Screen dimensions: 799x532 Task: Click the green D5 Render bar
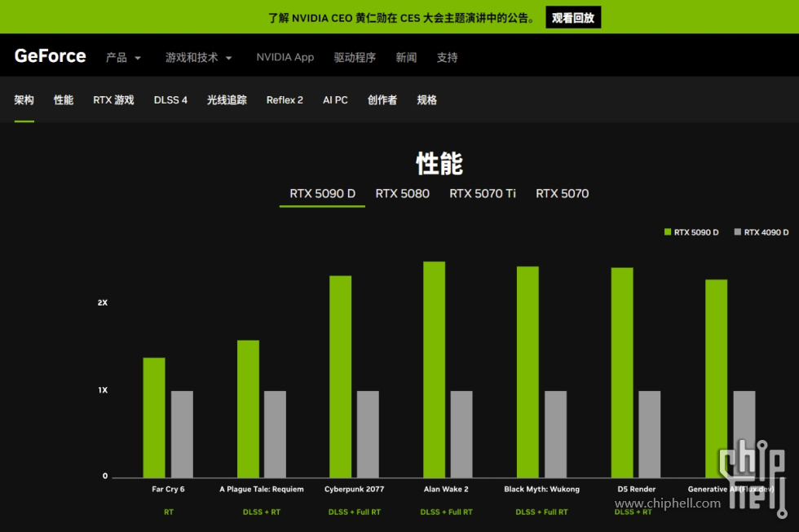[622, 372]
